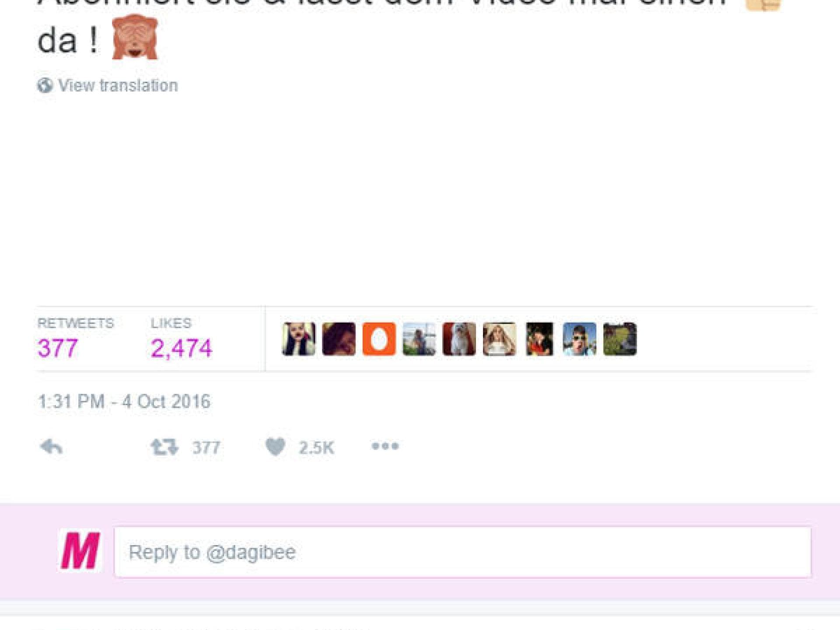Image resolution: width=840 pixels, height=630 pixels.
Task: Click the globe icon beside View translation
Action: tap(45, 85)
